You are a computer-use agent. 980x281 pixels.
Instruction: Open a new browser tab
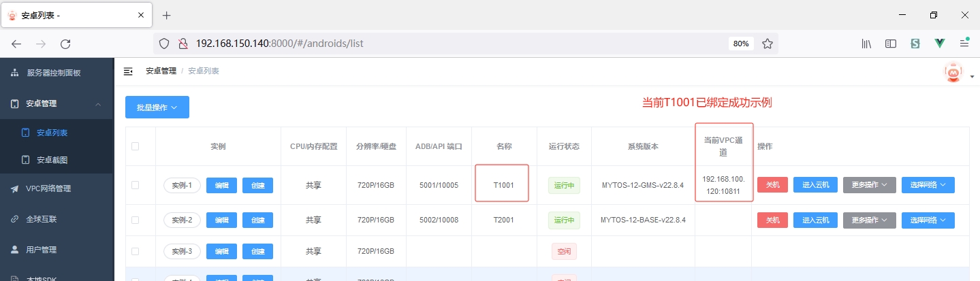click(166, 15)
